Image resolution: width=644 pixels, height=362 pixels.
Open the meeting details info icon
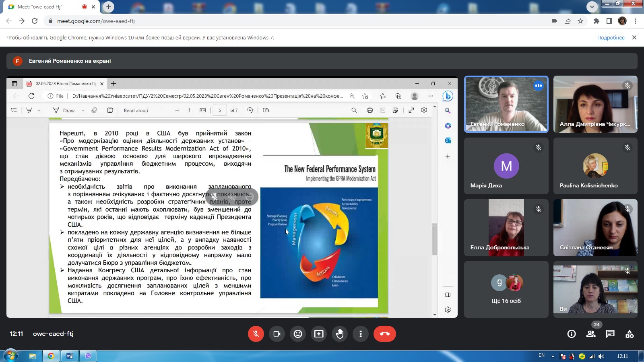point(572,334)
